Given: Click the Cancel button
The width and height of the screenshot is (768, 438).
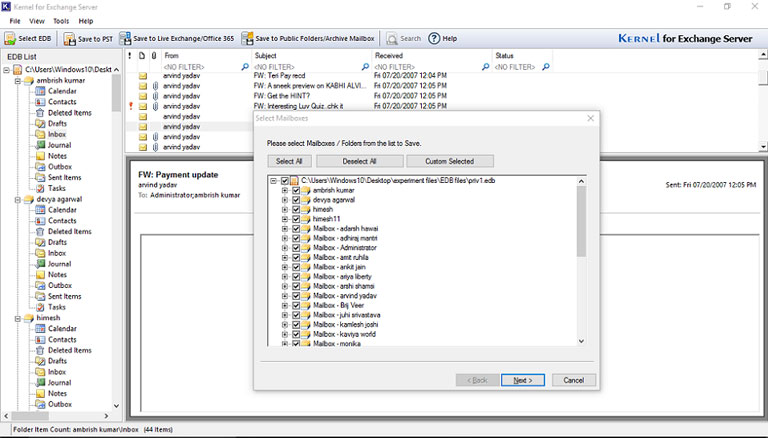Looking at the screenshot, I should click(x=574, y=380).
